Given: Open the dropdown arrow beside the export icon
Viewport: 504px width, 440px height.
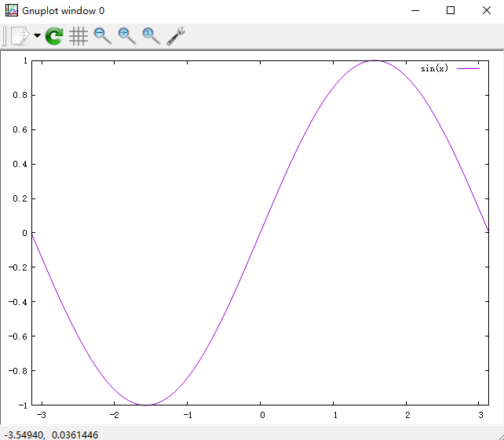Looking at the screenshot, I should 37,36.
